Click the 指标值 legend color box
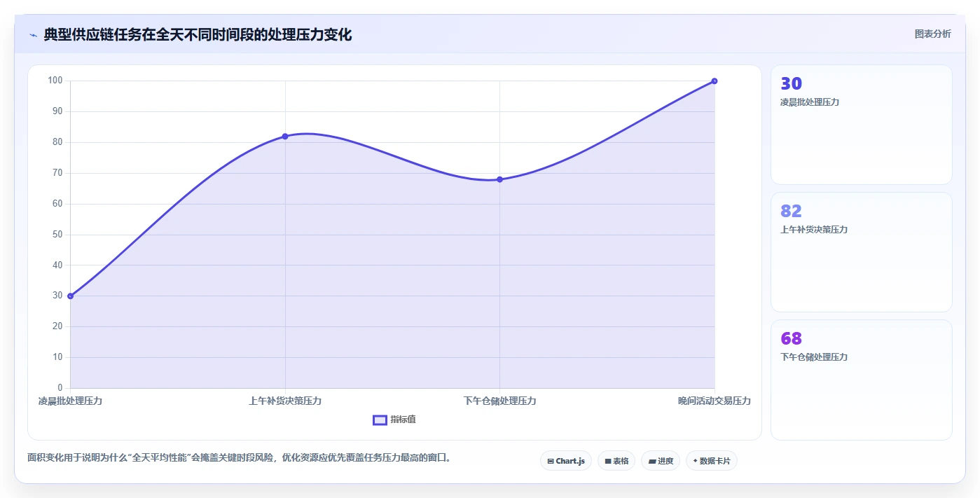980x498 pixels. (x=380, y=420)
